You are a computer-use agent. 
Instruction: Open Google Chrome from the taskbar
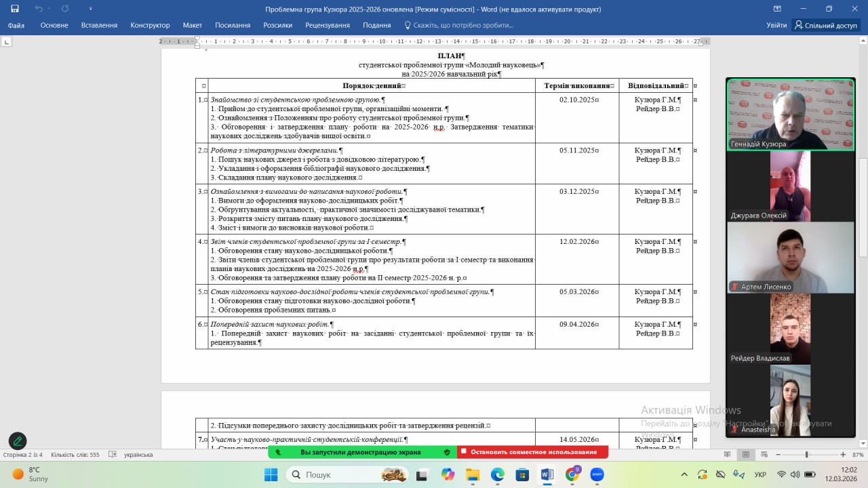click(x=572, y=474)
